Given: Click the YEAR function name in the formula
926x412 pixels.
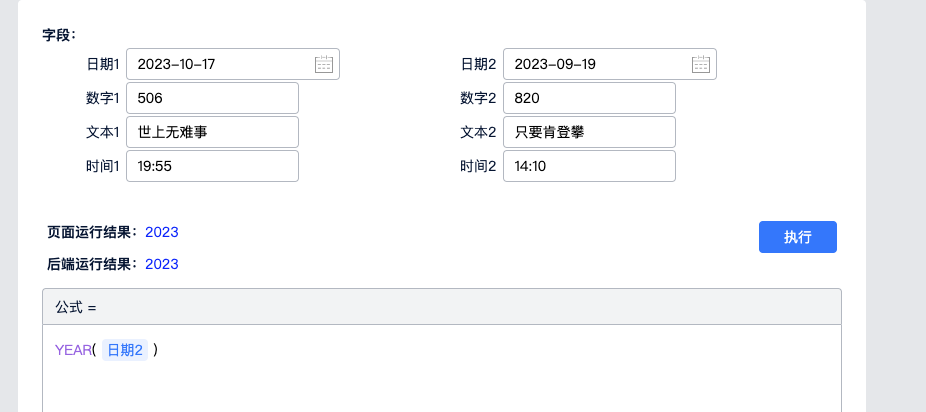Looking at the screenshot, I should [73, 350].
